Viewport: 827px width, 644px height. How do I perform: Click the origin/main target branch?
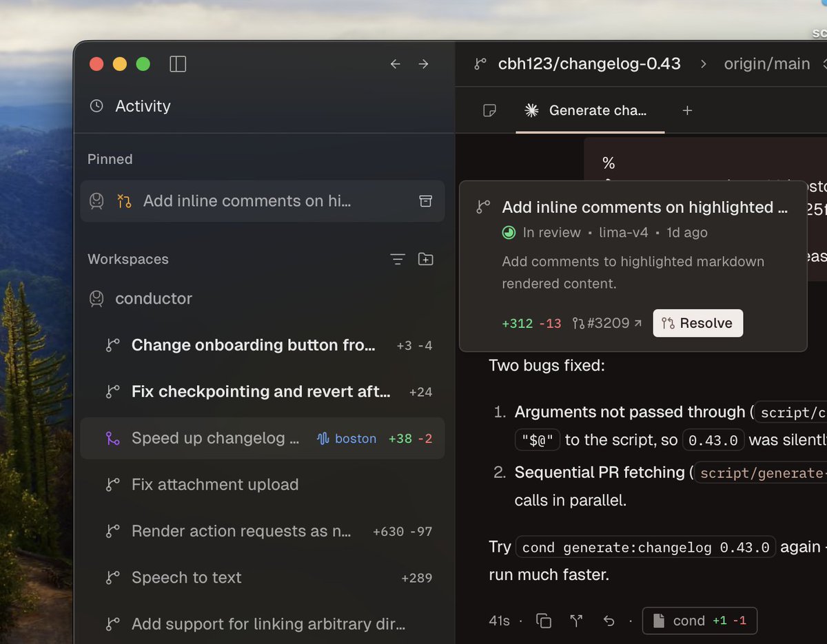click(767, 64)
